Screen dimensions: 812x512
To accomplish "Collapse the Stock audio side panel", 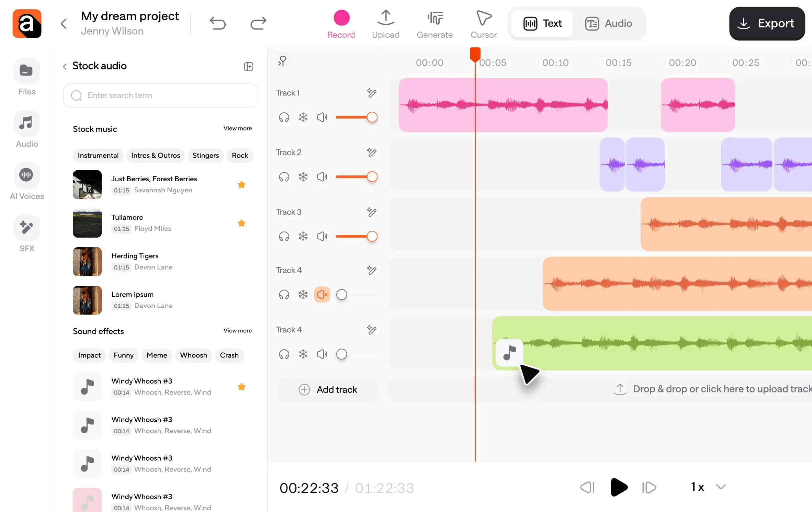I will [249, 66].
